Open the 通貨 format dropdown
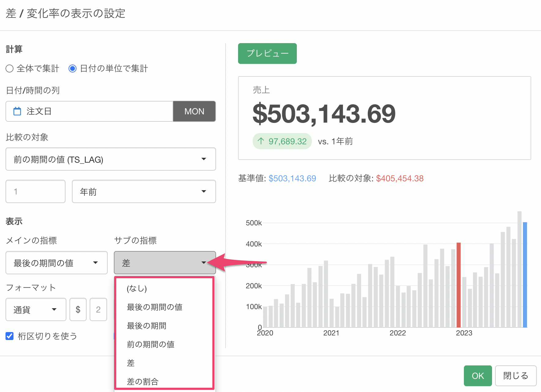541x392 pixels. pyautogui.click(x=36, y=309)
